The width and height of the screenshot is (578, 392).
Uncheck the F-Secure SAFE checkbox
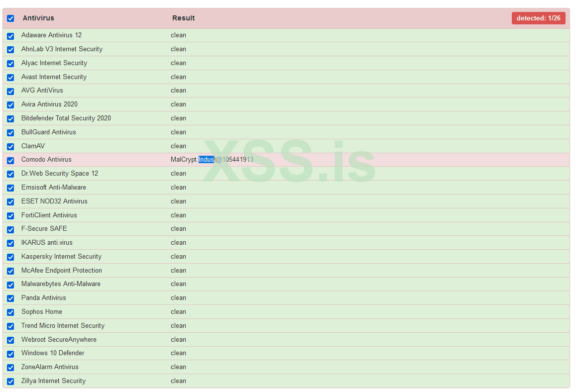coord(10,229)
